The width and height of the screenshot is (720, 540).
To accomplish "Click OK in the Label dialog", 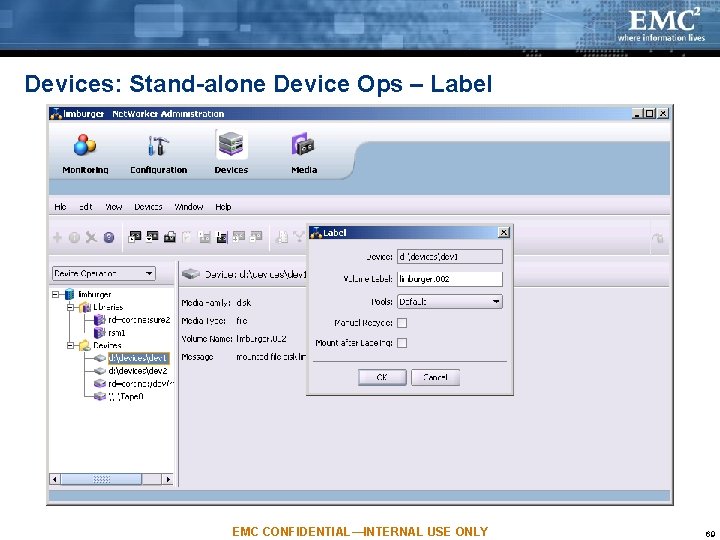I will tap(382, 377).
